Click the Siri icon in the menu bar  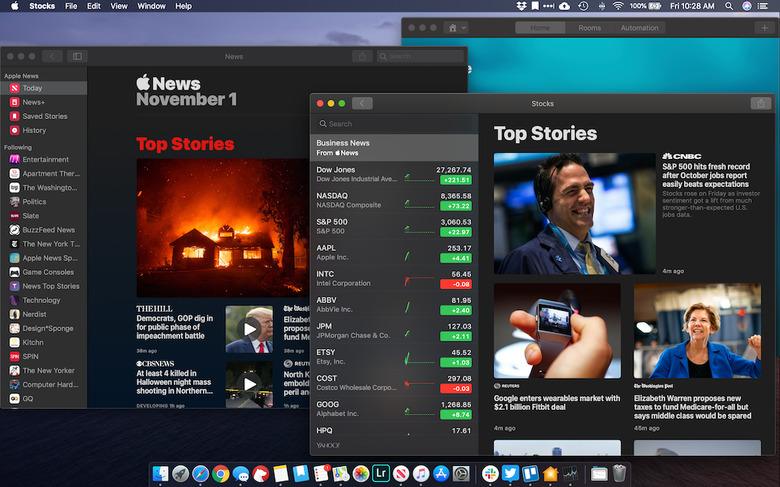click(x=747, y=6)
